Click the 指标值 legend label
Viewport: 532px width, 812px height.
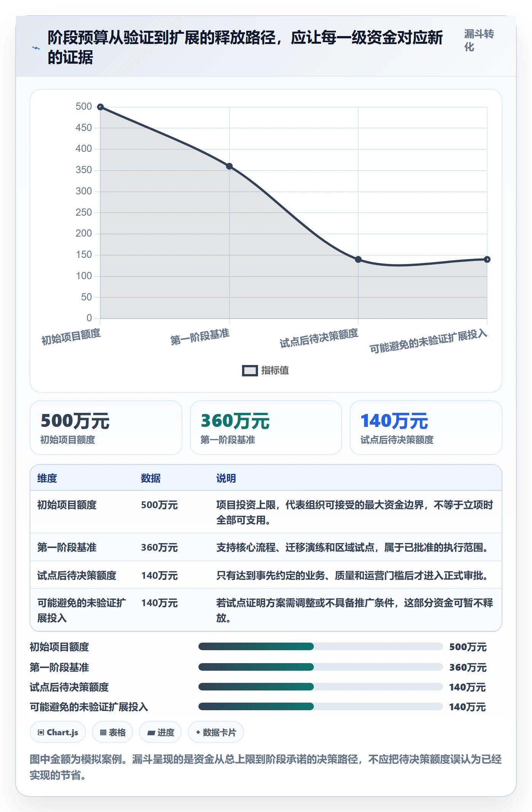click(x=275, y=371)
